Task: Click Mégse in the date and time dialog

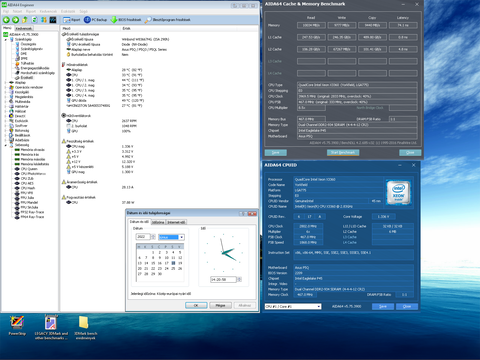Action: pos(220,305)
